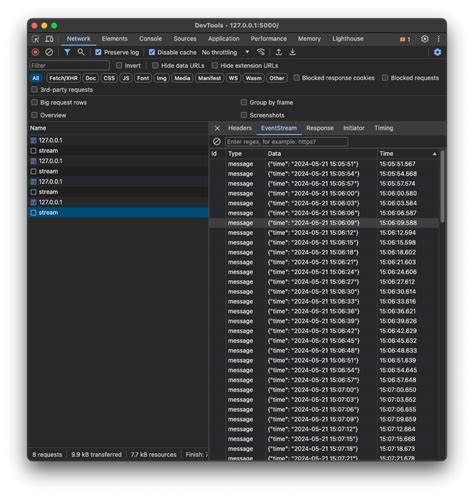474x497 pixels.
Task: Toggle the device toolbar icon
Action: pyautogui.click(x=49, y=39)
